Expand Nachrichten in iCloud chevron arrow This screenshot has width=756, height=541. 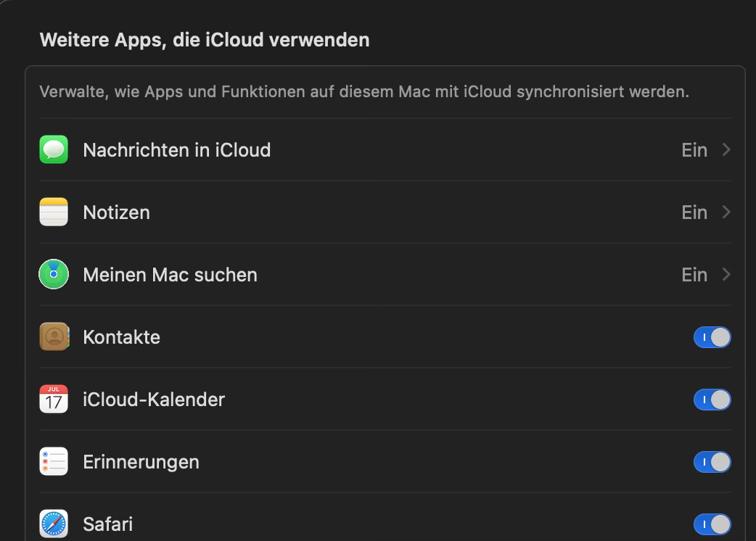[726, 150]
